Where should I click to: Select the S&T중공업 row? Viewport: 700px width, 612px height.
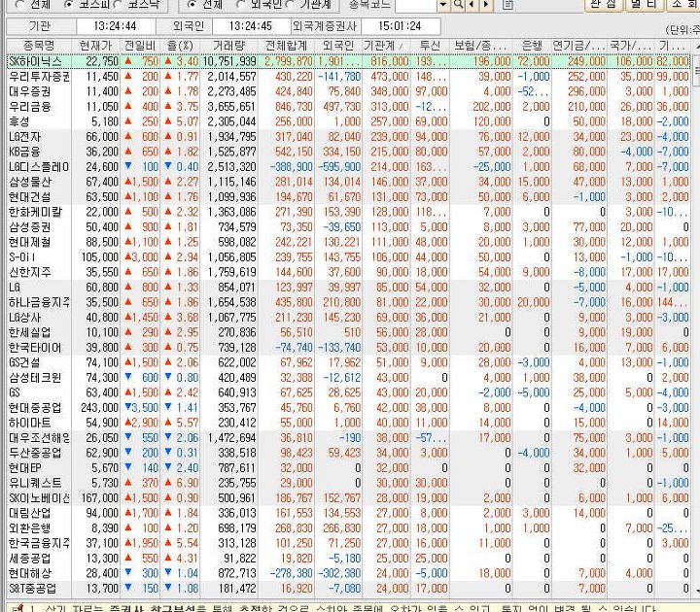pyautogui.click(x=349, y=589)
